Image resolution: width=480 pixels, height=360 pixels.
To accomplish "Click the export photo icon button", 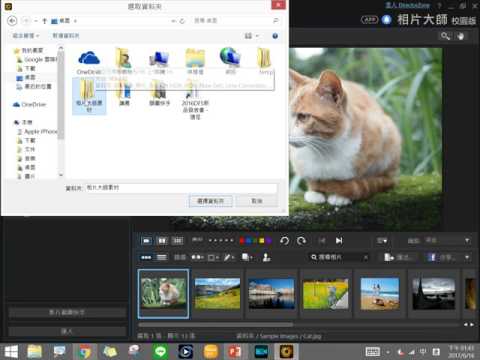I will (x=399, y=257).
